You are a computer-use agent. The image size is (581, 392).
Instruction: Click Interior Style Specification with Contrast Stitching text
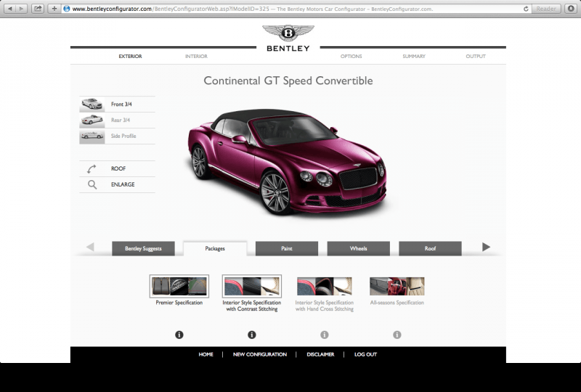pos(252,306)
